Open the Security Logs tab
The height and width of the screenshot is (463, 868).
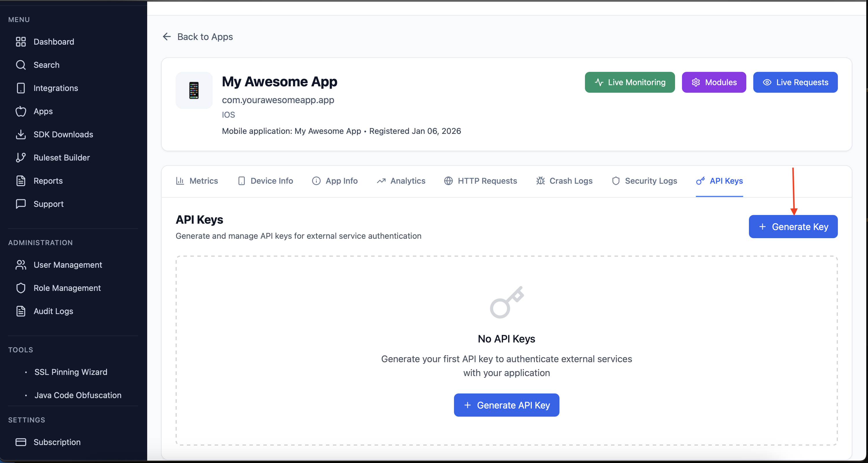coord(644,181)
